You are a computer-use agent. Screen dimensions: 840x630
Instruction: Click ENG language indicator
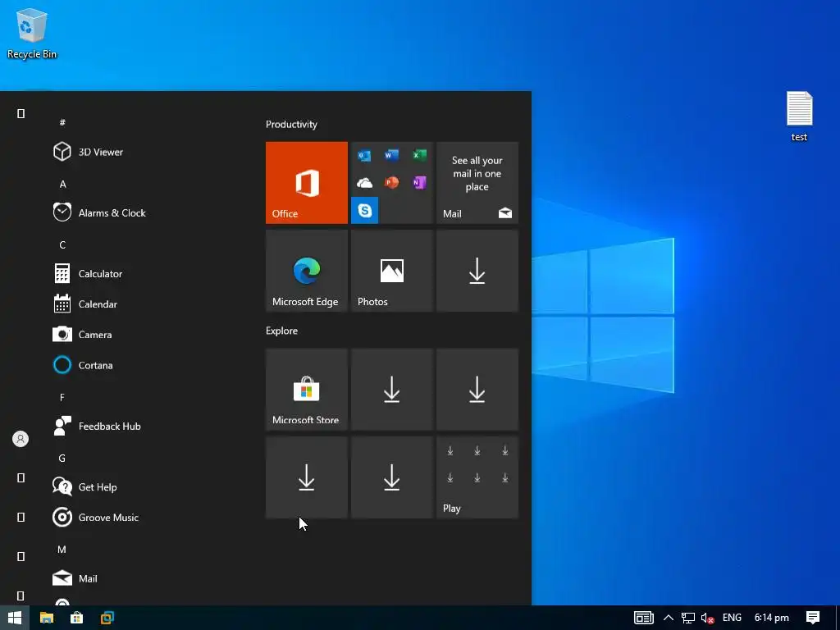(732, 618)
